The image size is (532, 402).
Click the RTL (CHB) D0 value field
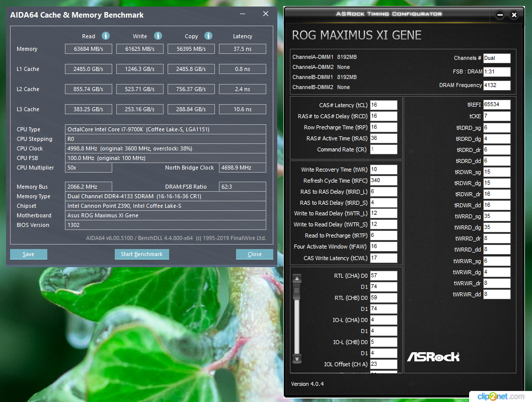click(384, 297)
